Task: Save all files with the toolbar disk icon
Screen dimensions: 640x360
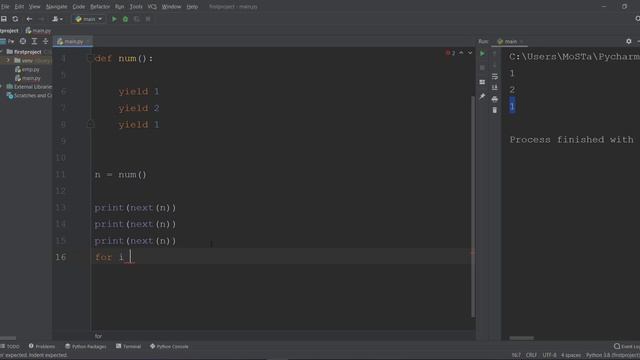Action: point(4,19)
